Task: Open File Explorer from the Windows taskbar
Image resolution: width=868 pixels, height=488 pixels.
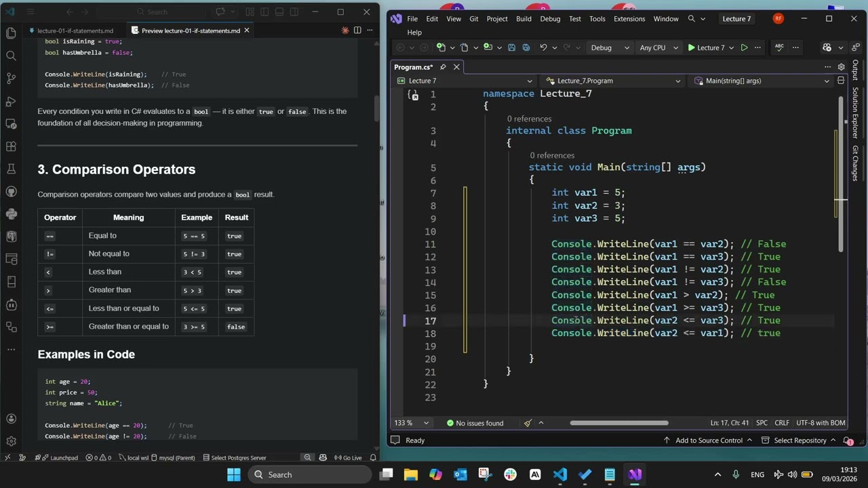Action: tap(411, 474)
